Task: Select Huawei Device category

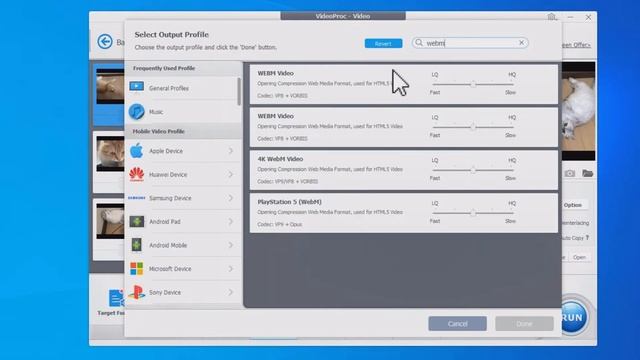Action: [183, 174]
